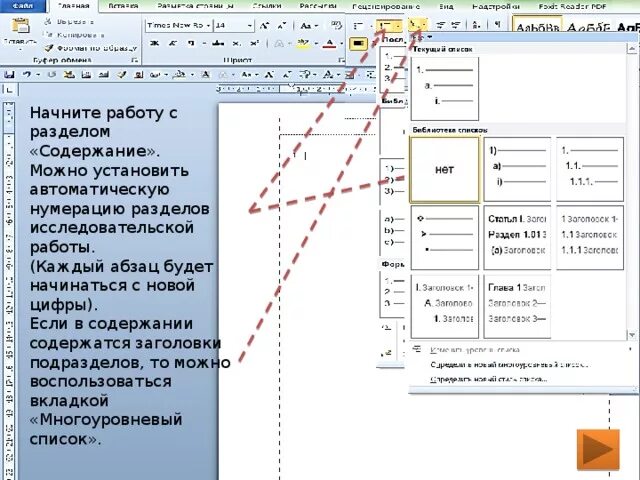Toggle Show/Hide paragraph marks (¶)
The width and height of the screenshot is (640, 480).
[x=497, y=25]
